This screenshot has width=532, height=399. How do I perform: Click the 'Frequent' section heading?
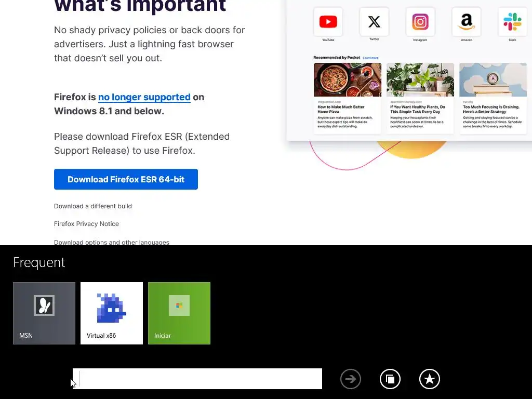coord(39,262)
